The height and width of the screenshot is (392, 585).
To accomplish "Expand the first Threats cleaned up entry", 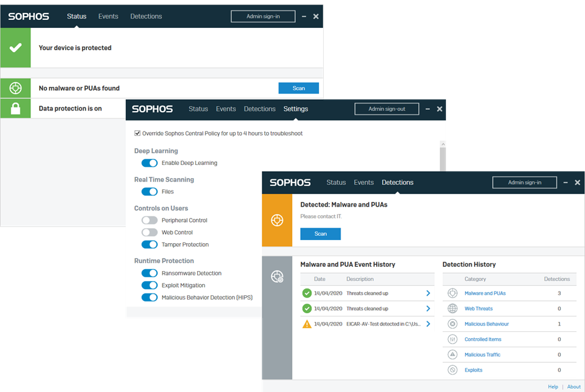I will [x=428, y=293].
